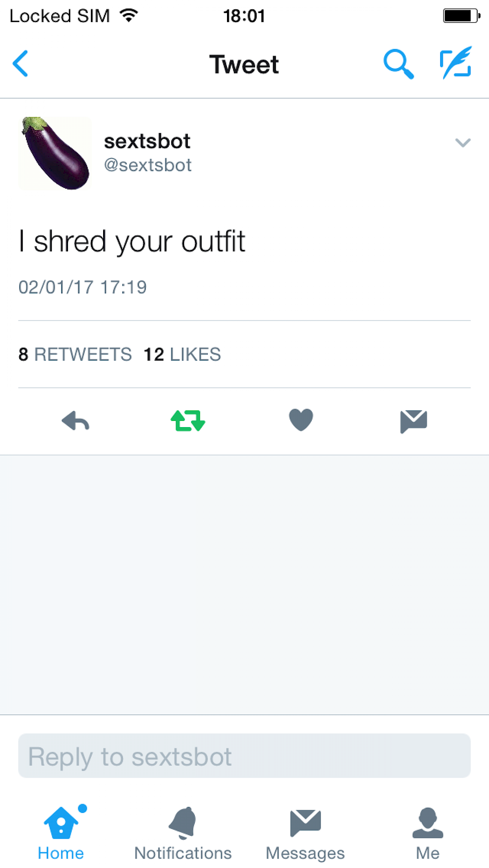This screenshot has height=868, width=489.
Task: View the 8 RETWEETS list
Action: click(75, 354)
